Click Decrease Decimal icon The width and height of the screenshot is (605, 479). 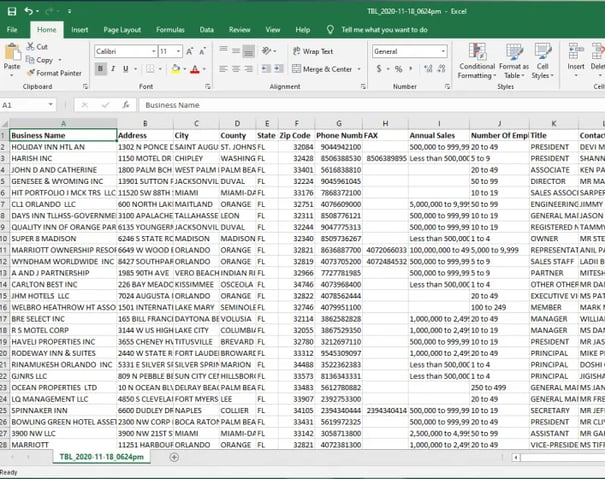coord(442,69)
